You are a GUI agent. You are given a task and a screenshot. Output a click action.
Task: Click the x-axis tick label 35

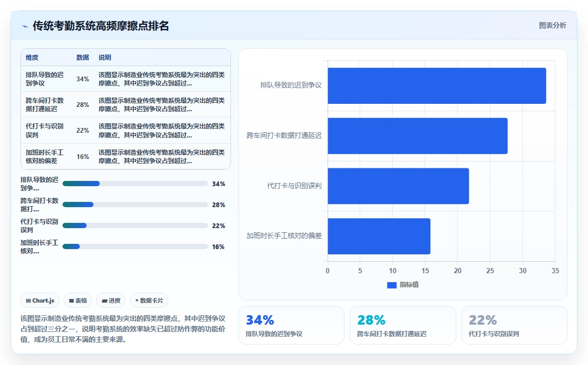point(555,271)
